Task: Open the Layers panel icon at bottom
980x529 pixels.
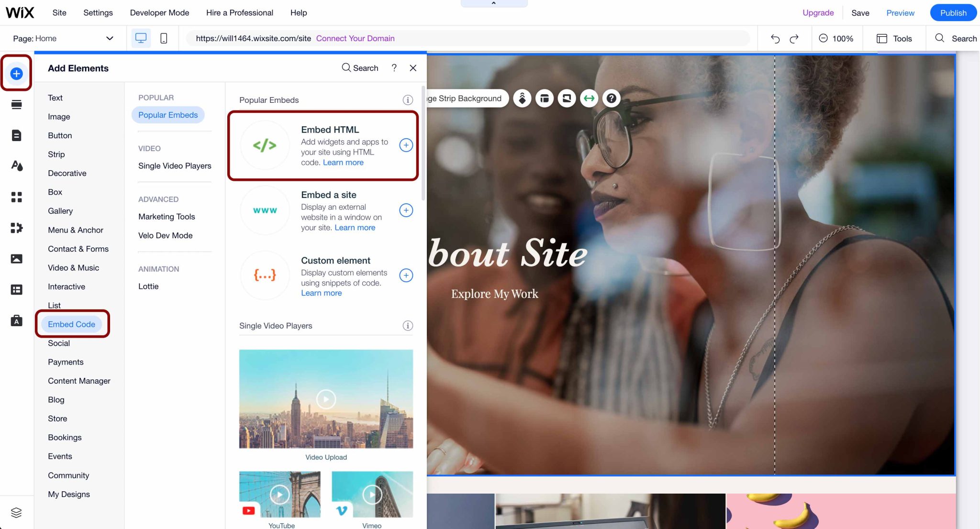Action: click(x=16, y=512)
